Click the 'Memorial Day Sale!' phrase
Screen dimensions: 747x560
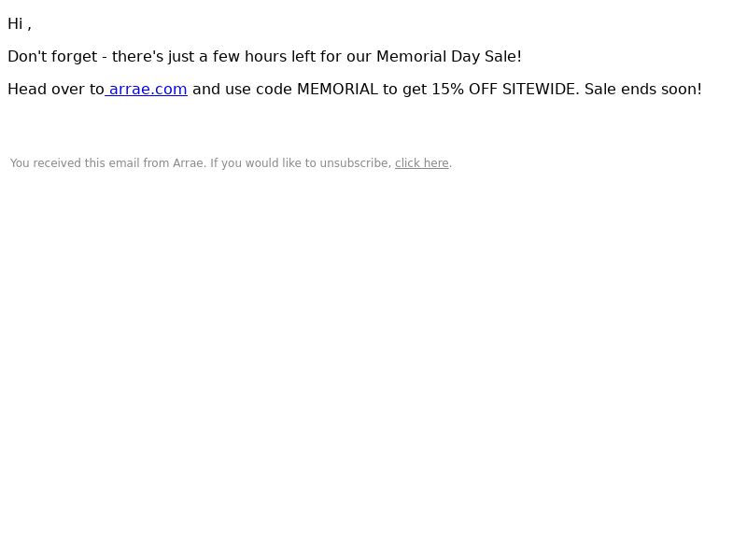click(x=449, y=57)
